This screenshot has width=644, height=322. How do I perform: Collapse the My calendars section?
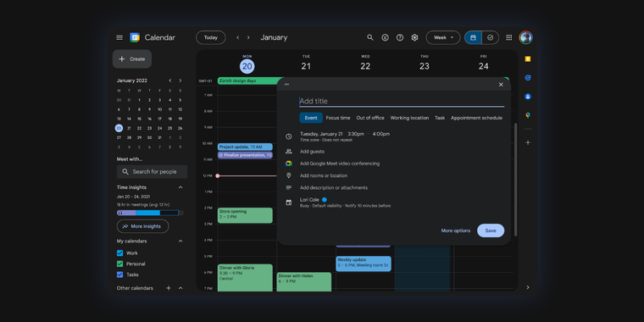click(180, 241)
